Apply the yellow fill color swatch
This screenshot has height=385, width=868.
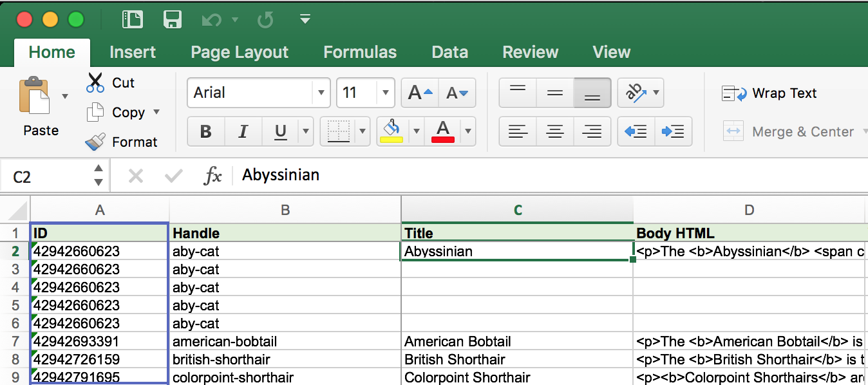coord(392,132)
